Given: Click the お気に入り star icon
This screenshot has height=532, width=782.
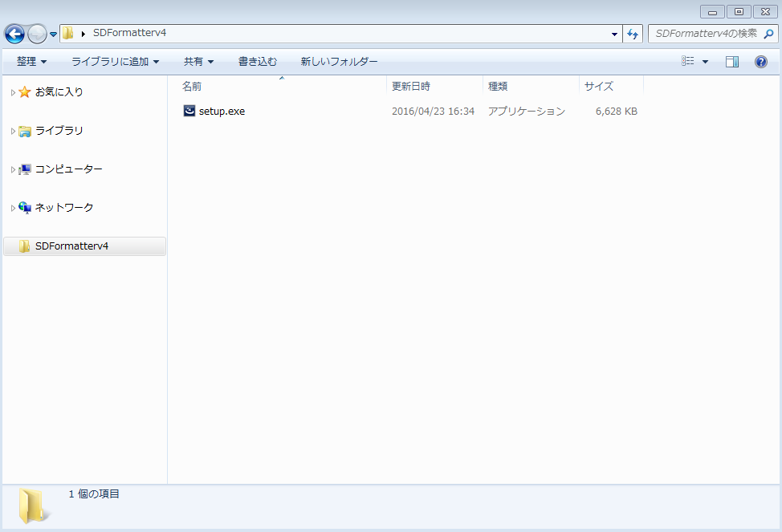Looking at the screenshot, I should tap(24, 91).
